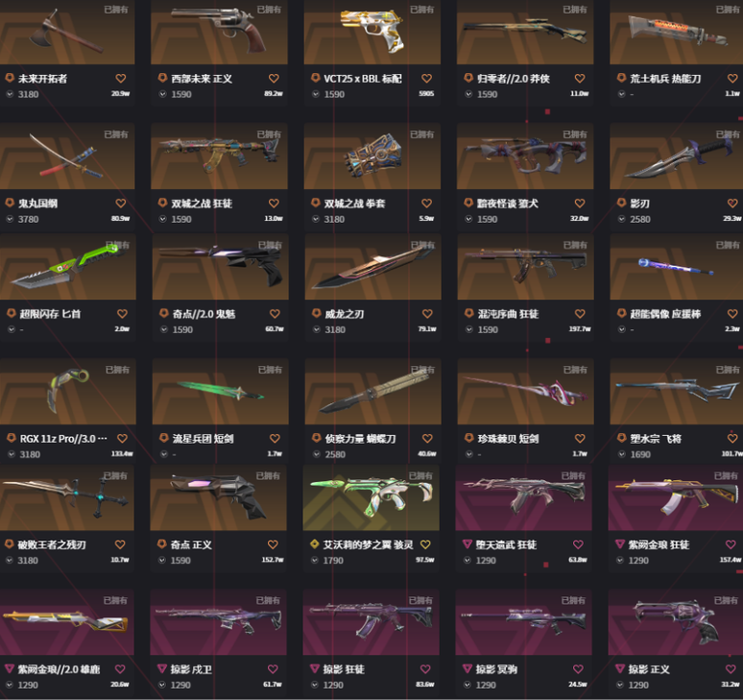The width and height of the screenshot is (743, 700).
Task: Click the pink triangle tier icon for 掠影 戍卫
Action: 161,668
